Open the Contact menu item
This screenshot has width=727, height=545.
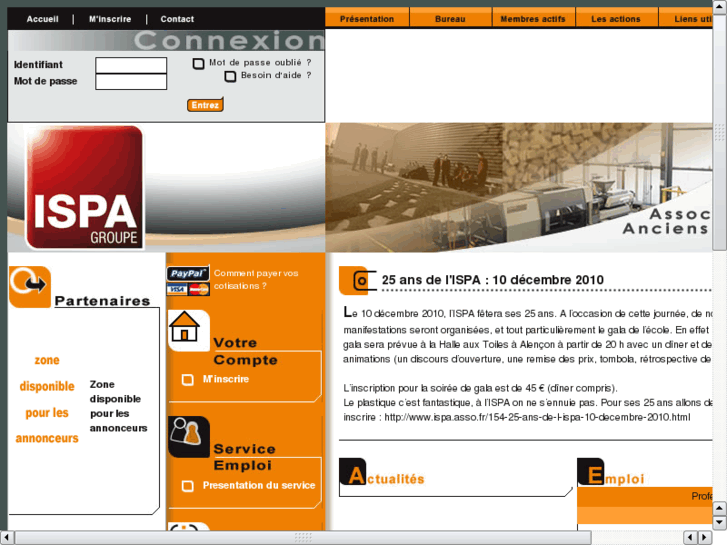[177, 19]
